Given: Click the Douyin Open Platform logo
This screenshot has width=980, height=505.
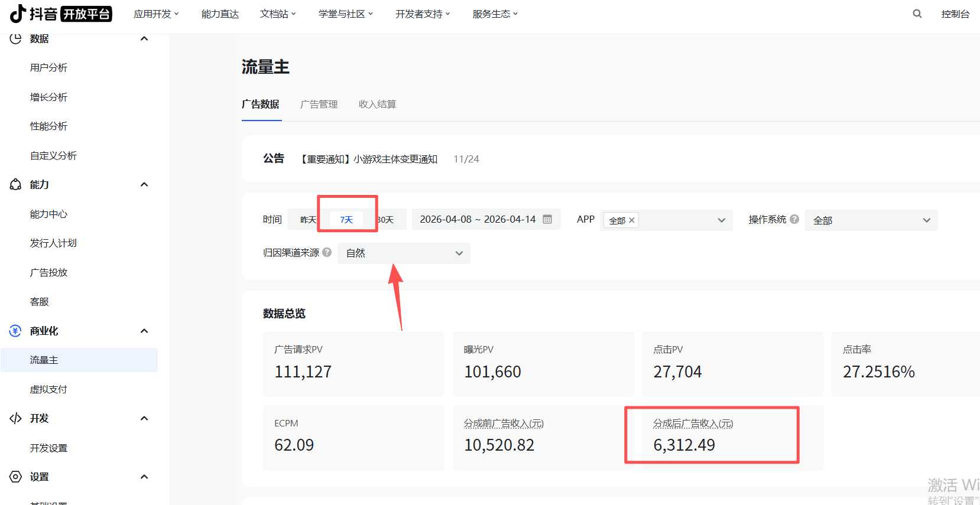Looking at the screenshot, I should pyautogui.click(x=61, y=14).
